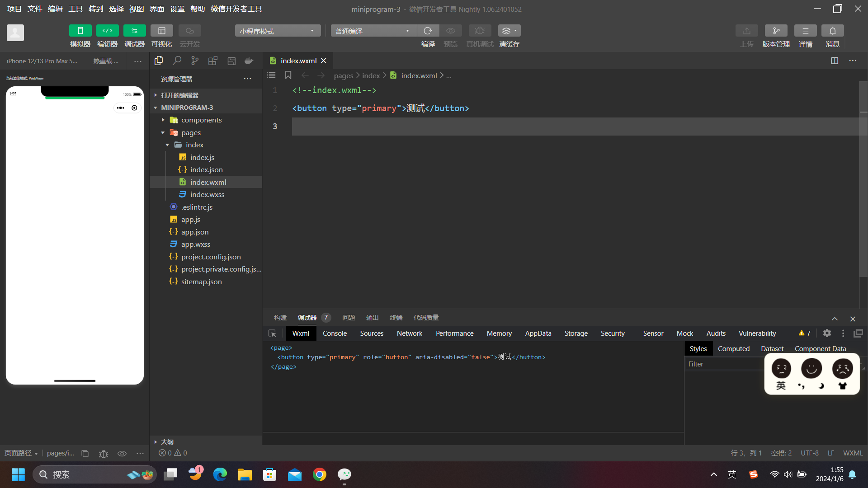Open source control icon in sidebar
This screenshot has height=488, width=868.
pyautogui.click(x=195, y=61)
